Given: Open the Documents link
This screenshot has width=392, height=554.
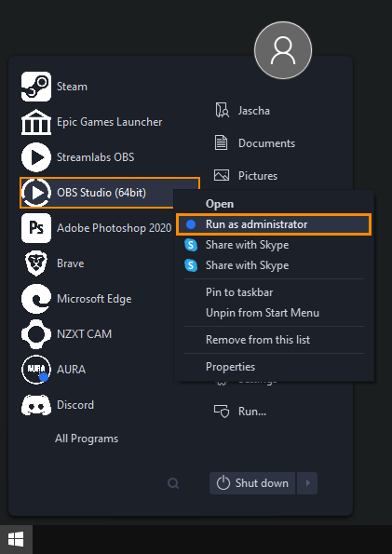Looking at the screenshot, I should tap(266, 143).
